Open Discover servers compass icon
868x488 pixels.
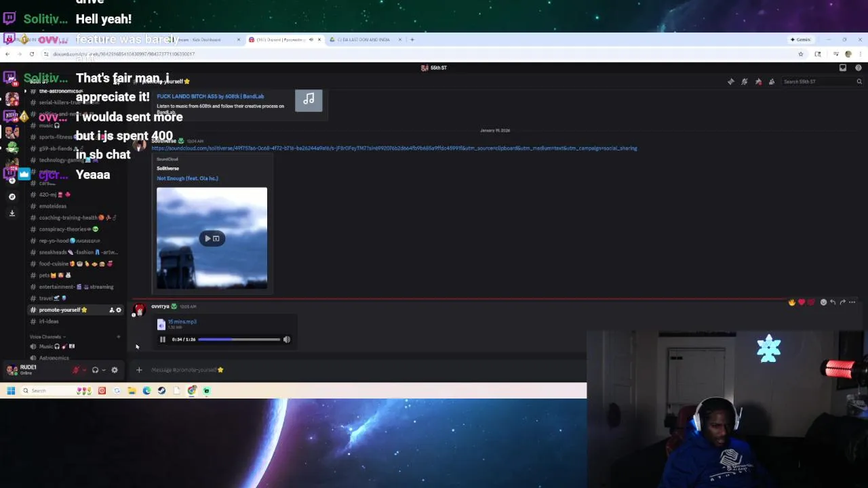pyautogui.click(x=12, y=197)
